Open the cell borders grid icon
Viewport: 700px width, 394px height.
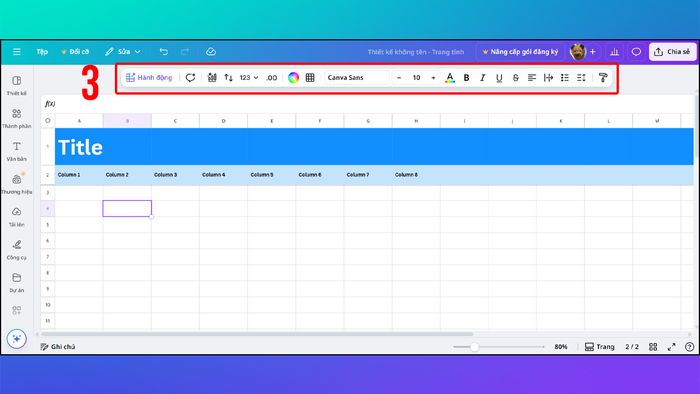click(x=310, y=78)
